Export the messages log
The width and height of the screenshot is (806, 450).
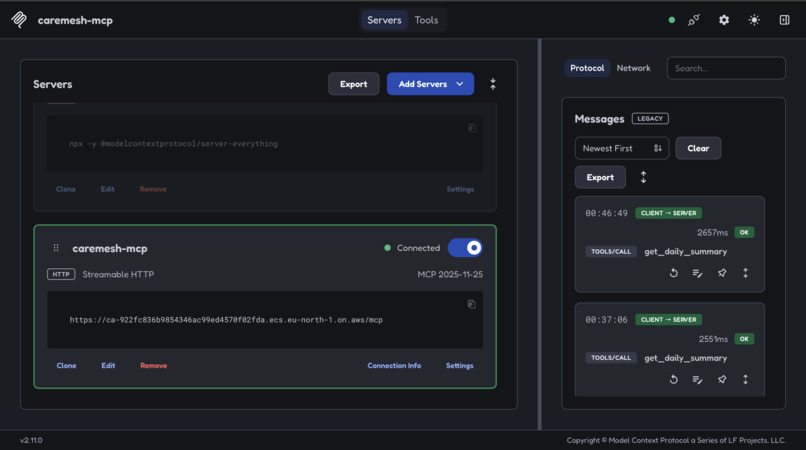(x=600, y=177)
